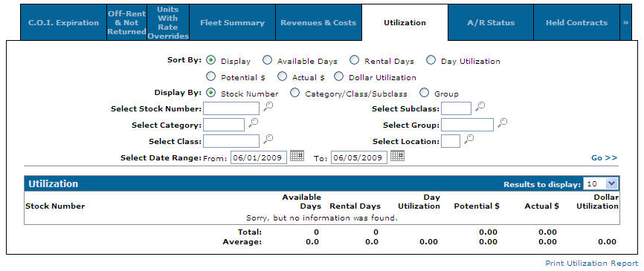Image resolution: width=644 pixels, height=271 pixels.
Task: Focus the Select Category field
Action: [x=224, y=125]
